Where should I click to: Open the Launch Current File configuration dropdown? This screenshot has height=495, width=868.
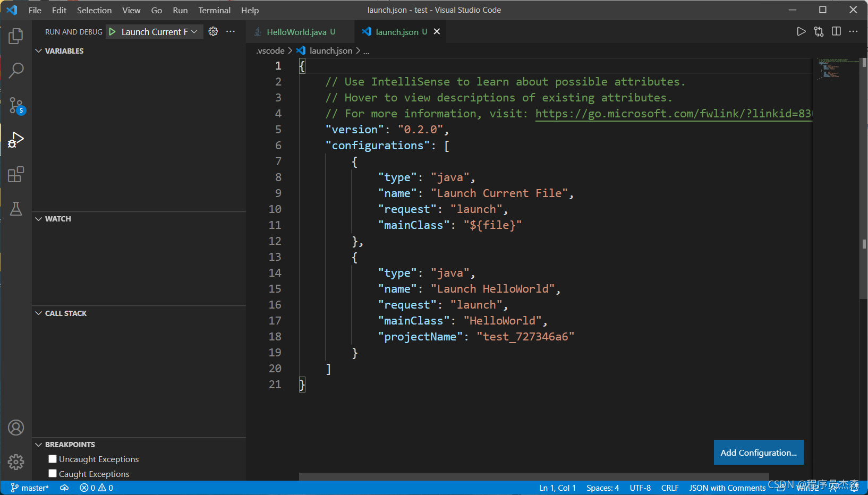pos(194,31)
